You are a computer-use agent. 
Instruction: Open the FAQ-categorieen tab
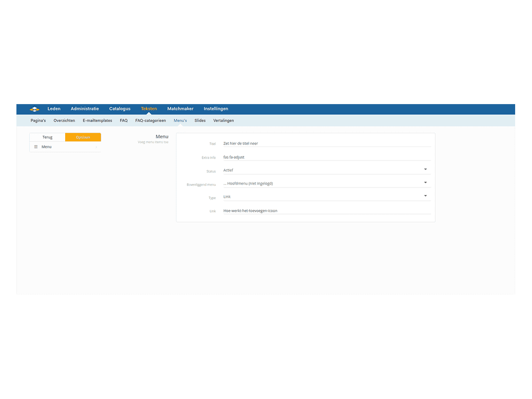pos(150,121)
